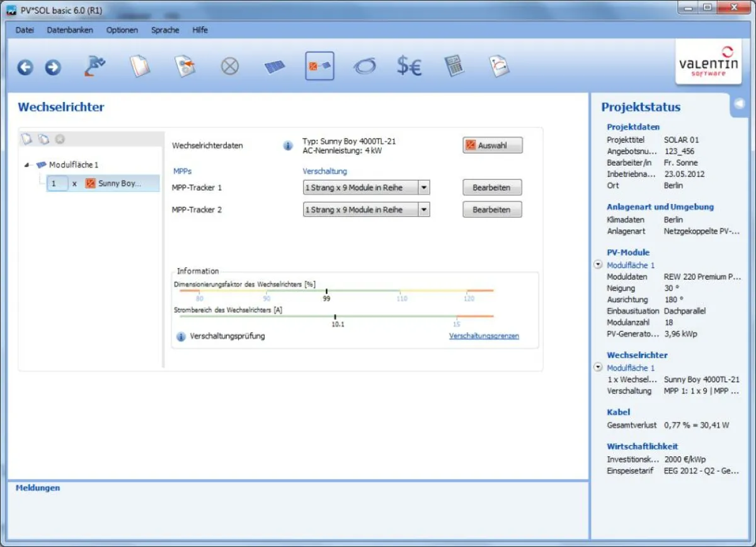This screenshot has height=547, width=756.
Task: Open the Optionen menu
Action: click(x=122, y=30)
